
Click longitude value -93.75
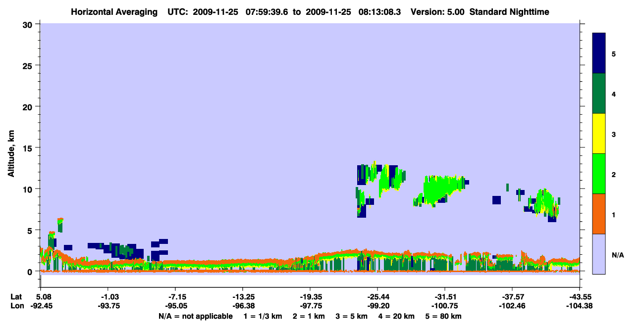click(107, 306)
